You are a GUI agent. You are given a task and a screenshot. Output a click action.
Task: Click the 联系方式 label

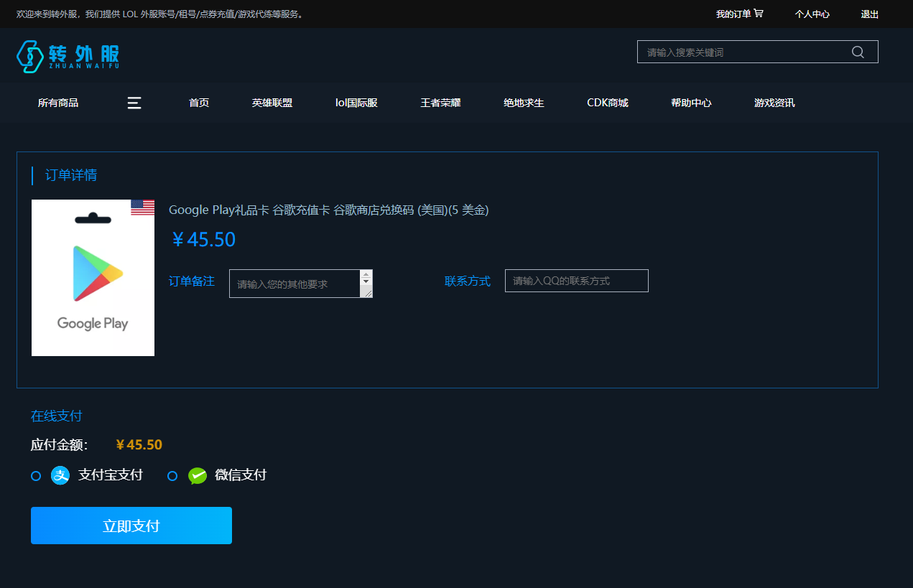point(468,281)
